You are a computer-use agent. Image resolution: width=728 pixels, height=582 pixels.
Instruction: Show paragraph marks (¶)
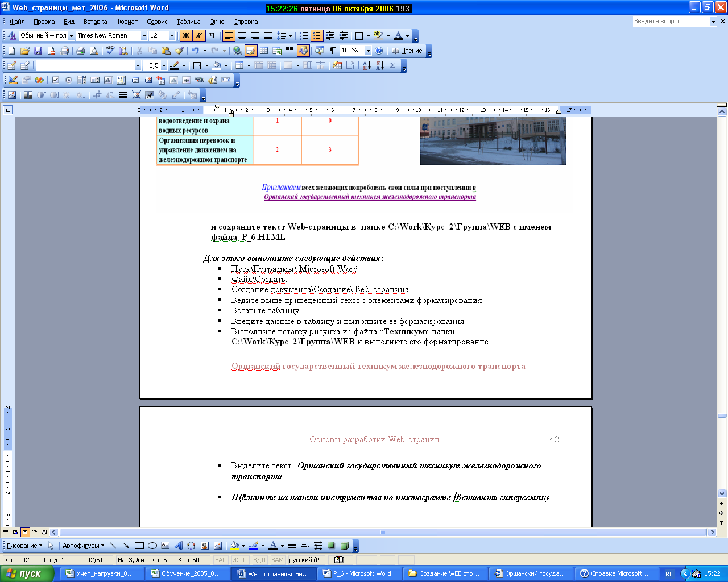click(333, 51)
